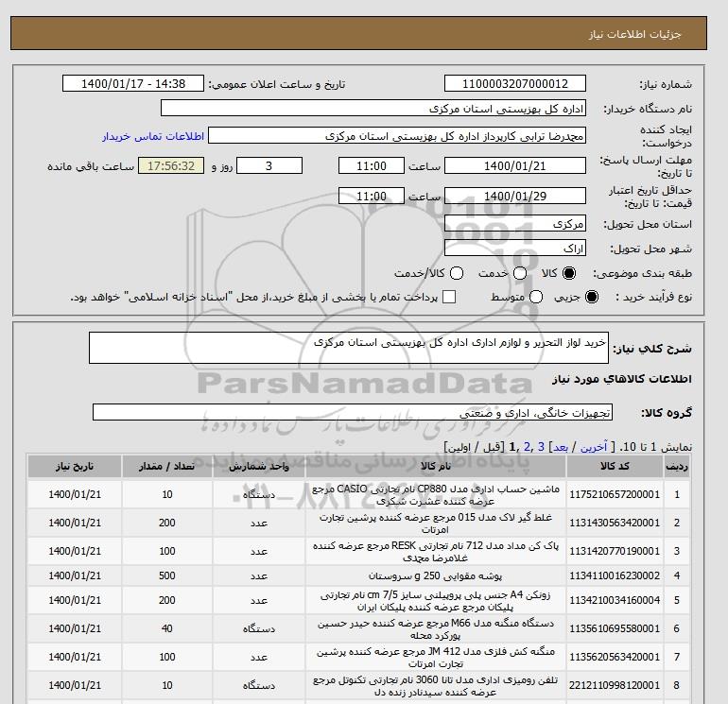Click the countdown timer 17:56:32 field

[x=171, y=165]
